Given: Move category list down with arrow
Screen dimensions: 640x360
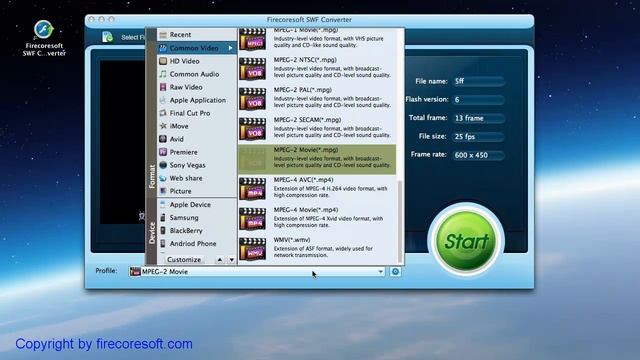Looking at the screenshot, I should [x=231, y=260].
